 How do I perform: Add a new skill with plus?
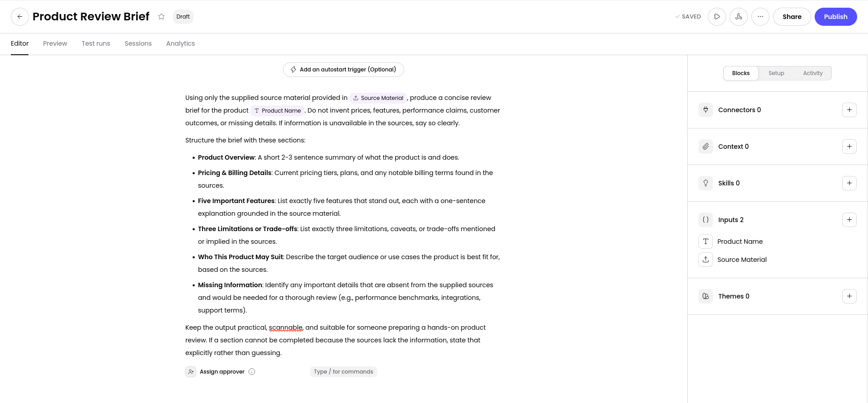pos(849,183)
